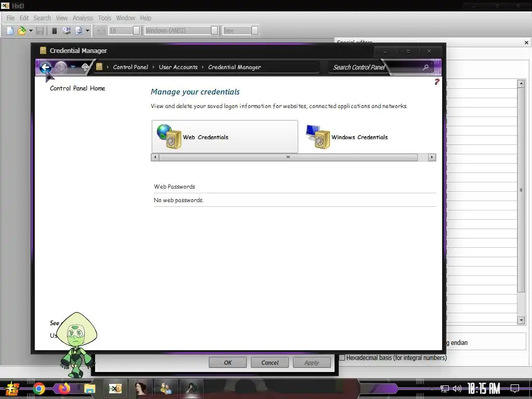Click the Open disk icon in HxD toolbar
Image resolution: width=532 pixels, height=399 pixels.
point(66,31)
